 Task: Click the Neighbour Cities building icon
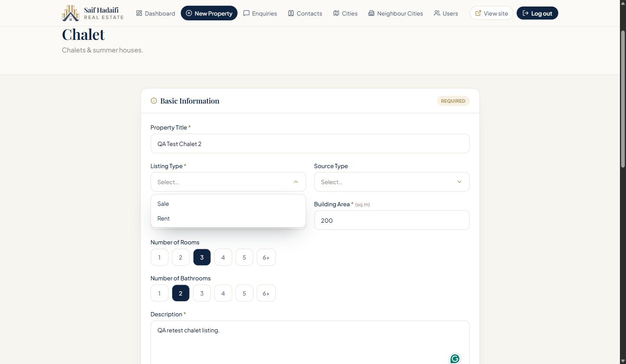tap(371, 13)
